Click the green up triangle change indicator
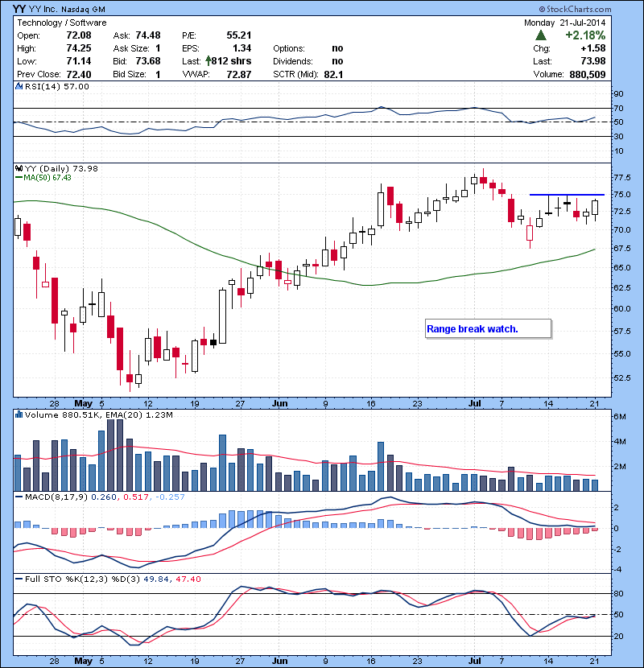The image size is (644, 668). 540,35
